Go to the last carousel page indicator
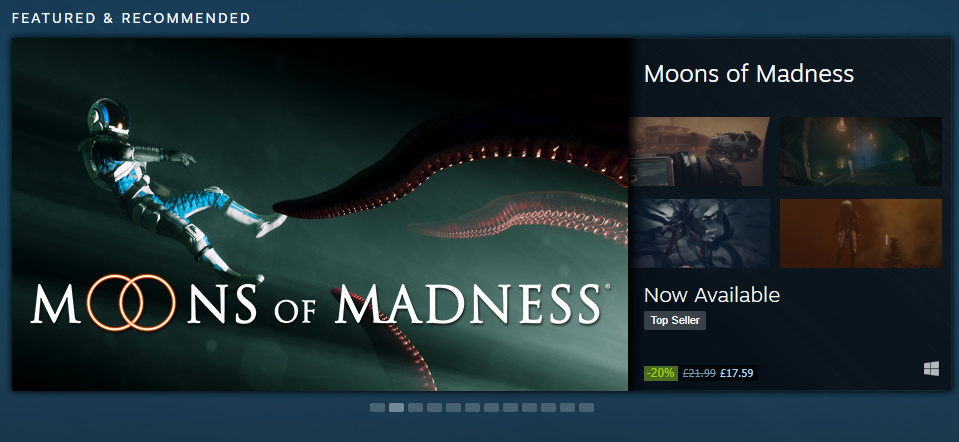This screenshot has width=959, height=442. click(x=586, y=407)
